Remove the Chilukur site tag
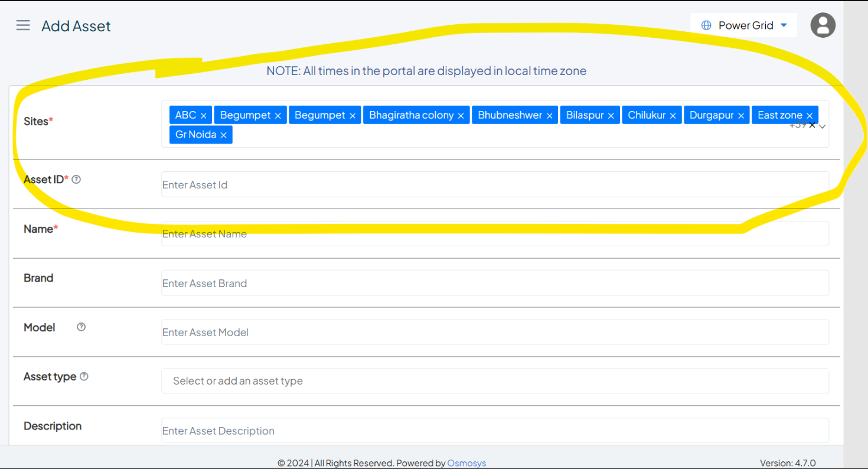Screen dimensions: 868x469 (x=673, y=116)
